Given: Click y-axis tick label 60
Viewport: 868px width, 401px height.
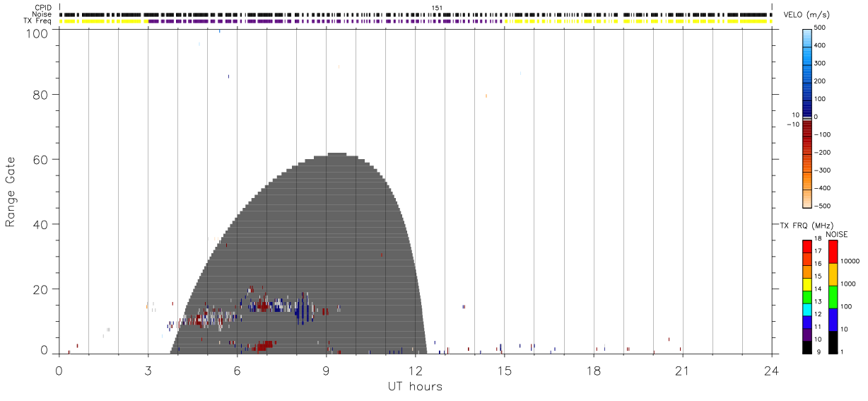Looking at the screenshot, I should [40, 159].
